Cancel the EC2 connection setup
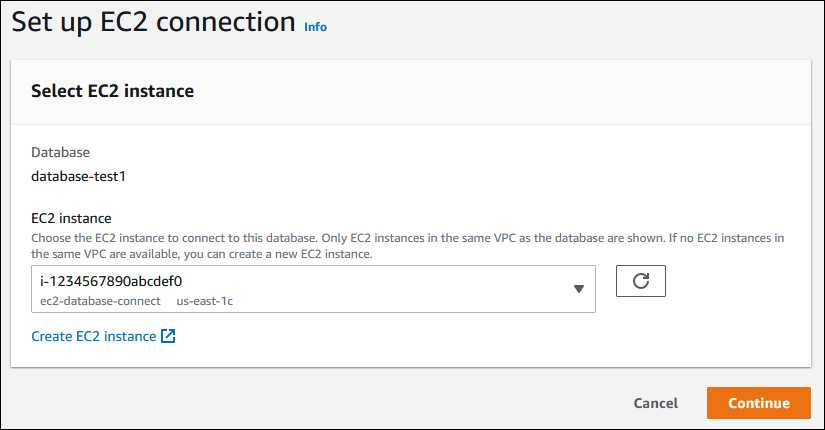Screen dimensions: 825x430 pyautogui.click(x=655, y=403)
